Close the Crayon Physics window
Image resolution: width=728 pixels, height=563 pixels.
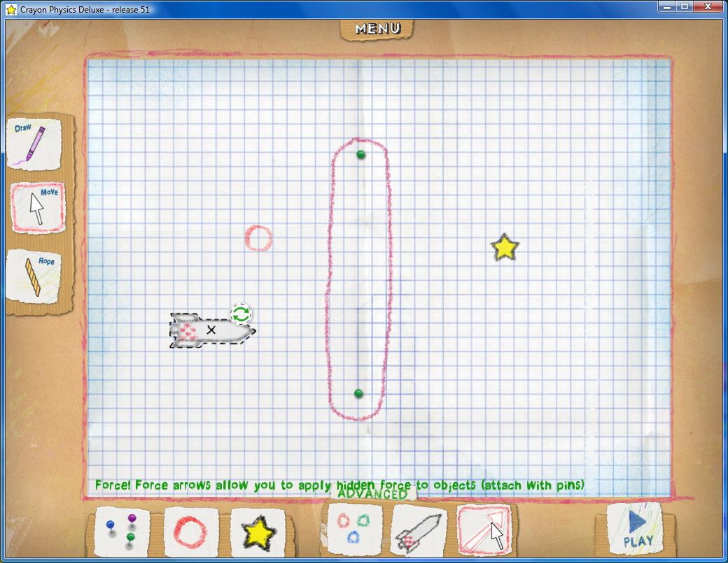click(x=708, y=7)
